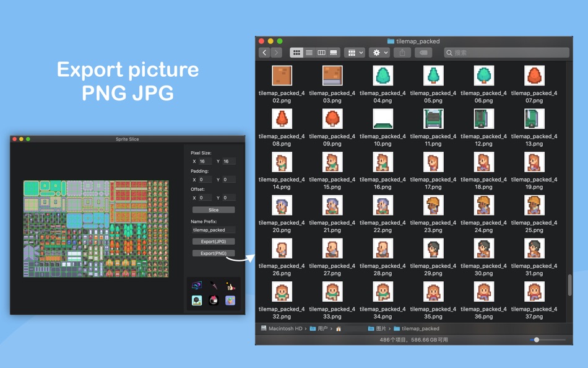
Task: Click the Finder vertical scrollbar thumb
Action: pyautogui.click(x=569, y=285)
